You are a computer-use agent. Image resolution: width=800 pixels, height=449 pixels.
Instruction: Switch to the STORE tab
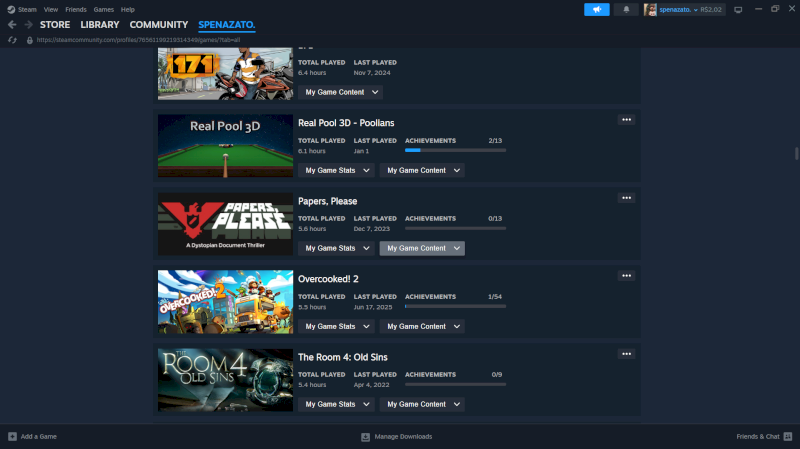55,24
